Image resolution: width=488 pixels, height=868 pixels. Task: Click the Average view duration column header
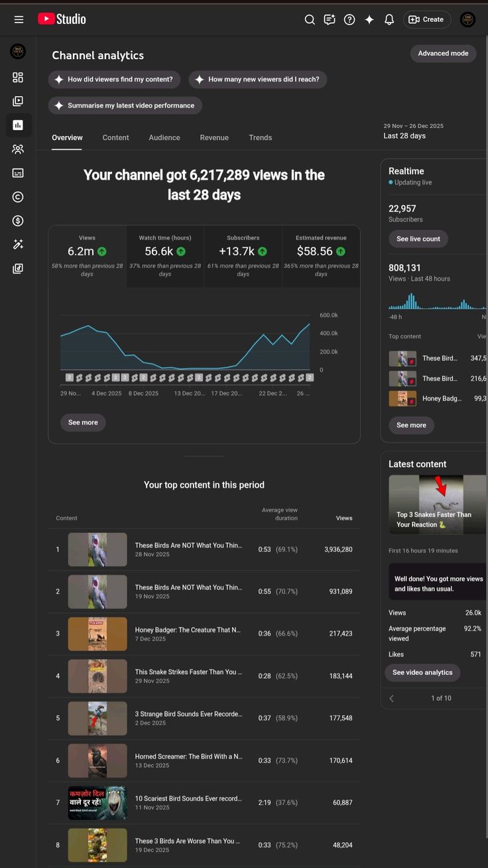point(280,514)
